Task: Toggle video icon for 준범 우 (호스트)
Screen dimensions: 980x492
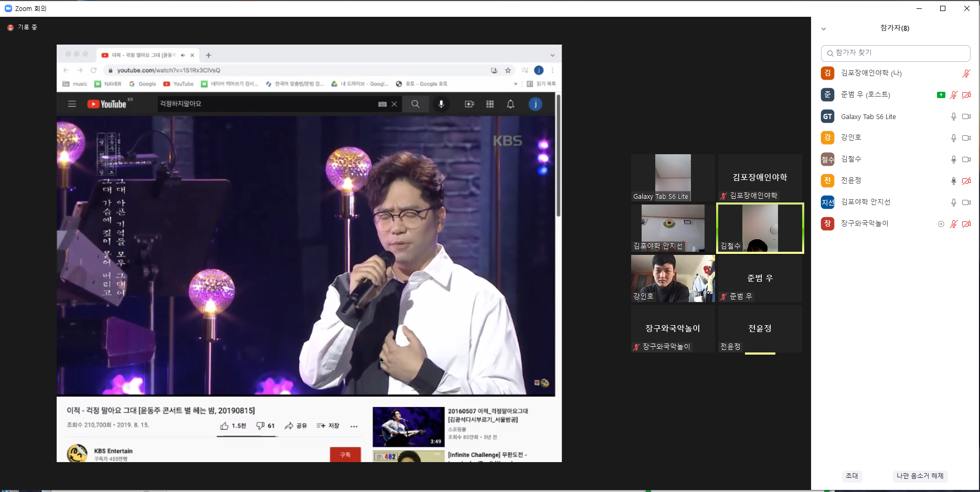Action: point(966,95)
